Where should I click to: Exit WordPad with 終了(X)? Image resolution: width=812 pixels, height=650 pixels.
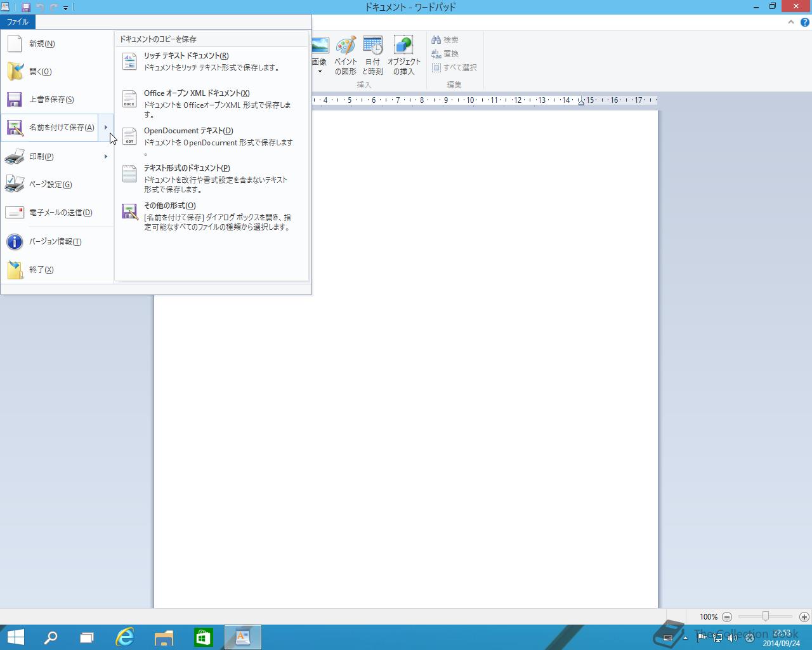[x=57, y=270]
